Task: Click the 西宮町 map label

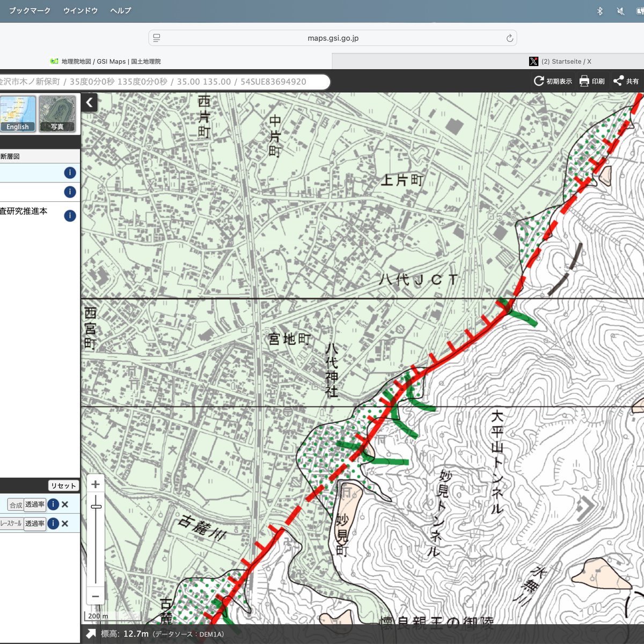Action: coord(90,328)
